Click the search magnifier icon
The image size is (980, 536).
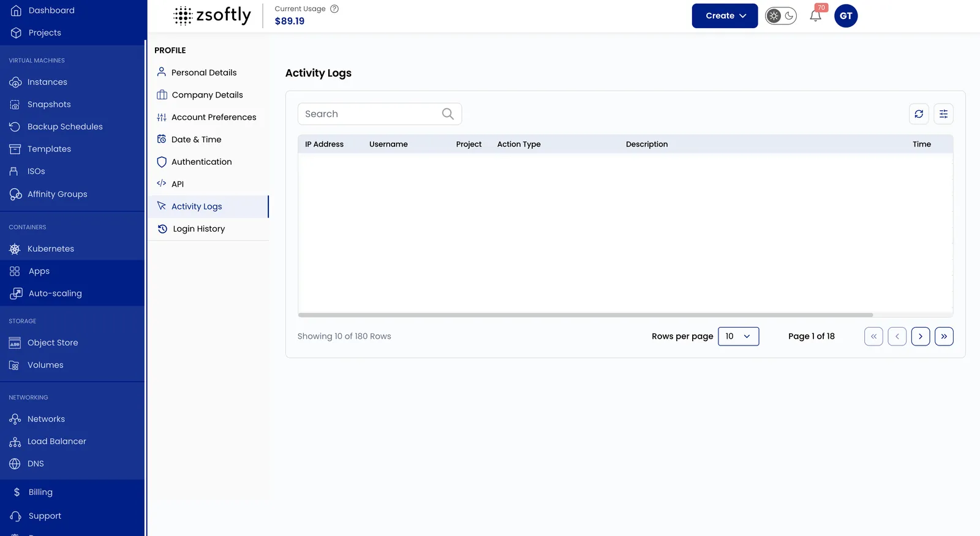pos(448,114)
